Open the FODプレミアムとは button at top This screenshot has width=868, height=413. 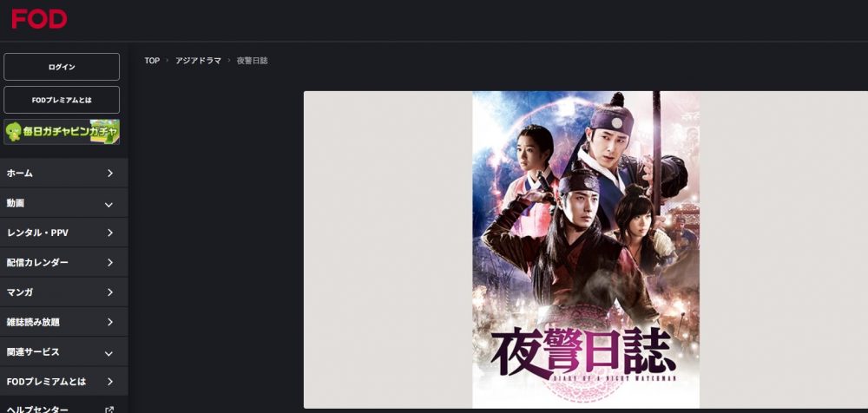point(62,100)
